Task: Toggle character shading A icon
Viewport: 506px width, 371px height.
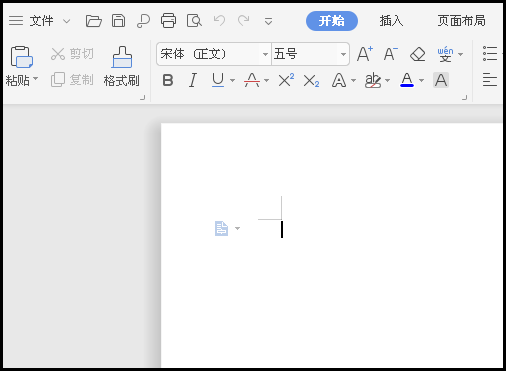Action: point(441,80)
